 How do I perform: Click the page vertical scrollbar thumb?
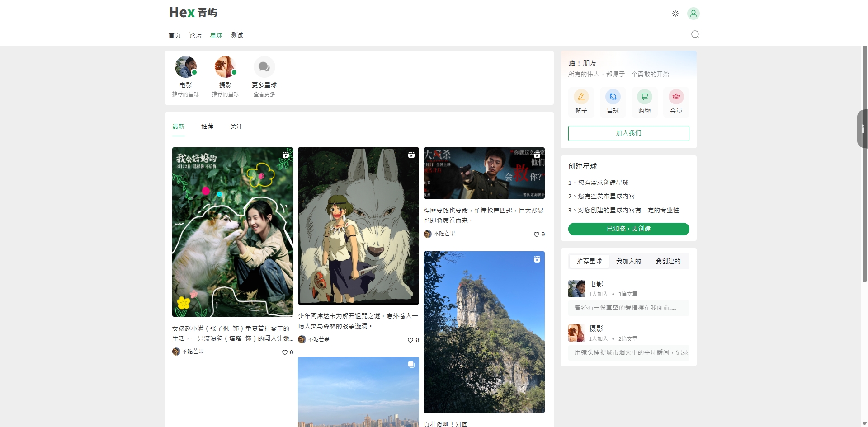click(864, 164)
